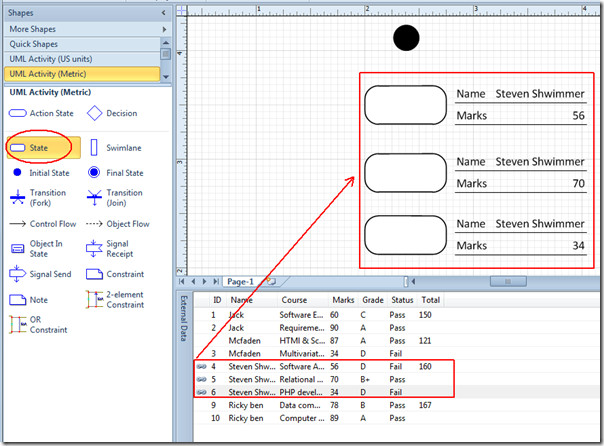Choose the Final State shape
The width and height of the screenshot is (604, 446).
pyautogui.click(x=115, y=173)
